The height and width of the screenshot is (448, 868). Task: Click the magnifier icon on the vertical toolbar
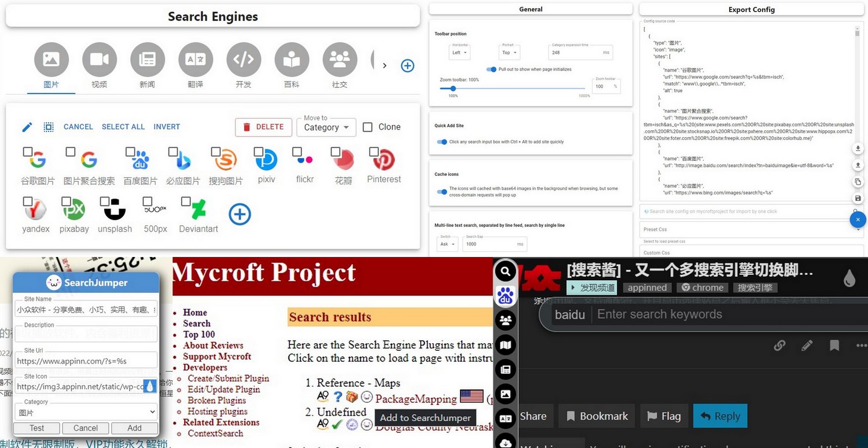point(506,271)
